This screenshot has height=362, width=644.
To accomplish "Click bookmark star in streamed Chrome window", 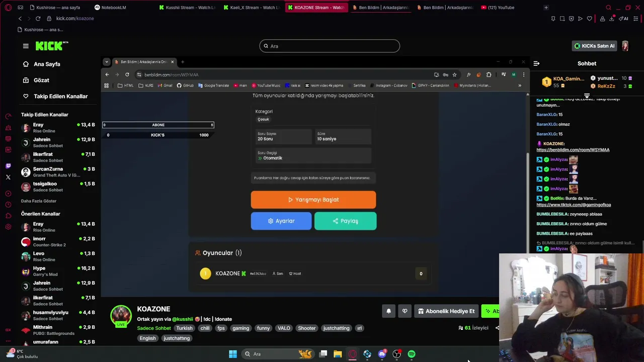I will point(454,75).
